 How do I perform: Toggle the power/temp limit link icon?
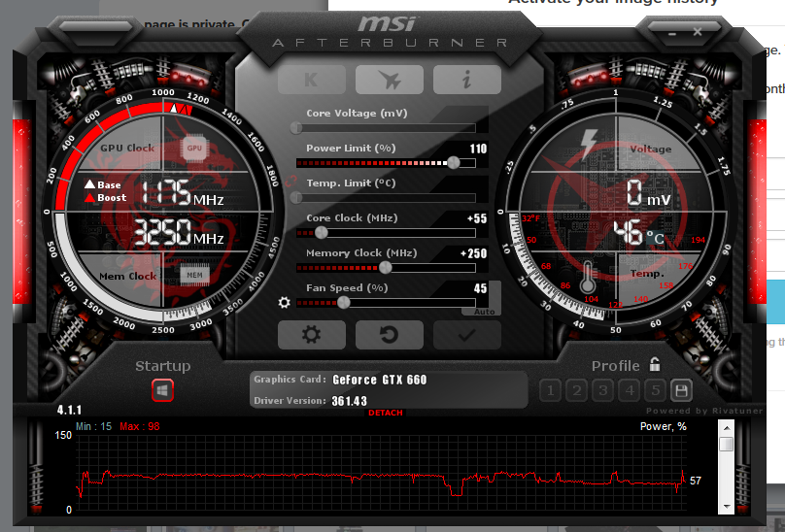(x=290, y=181)
